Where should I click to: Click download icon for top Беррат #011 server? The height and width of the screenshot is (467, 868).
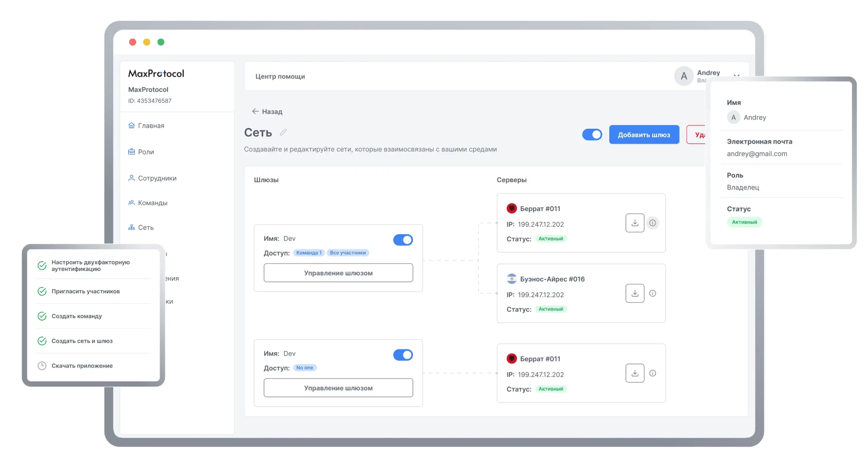coord(635,223)
